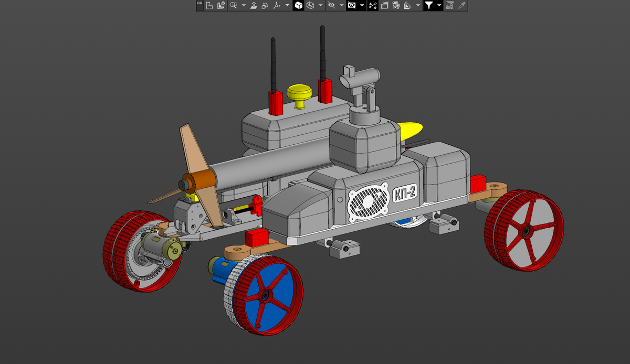Click the normal-to-plane view icon
Image resolution: width=630 pixels, height=364 pixels.
tap(254, 5)
